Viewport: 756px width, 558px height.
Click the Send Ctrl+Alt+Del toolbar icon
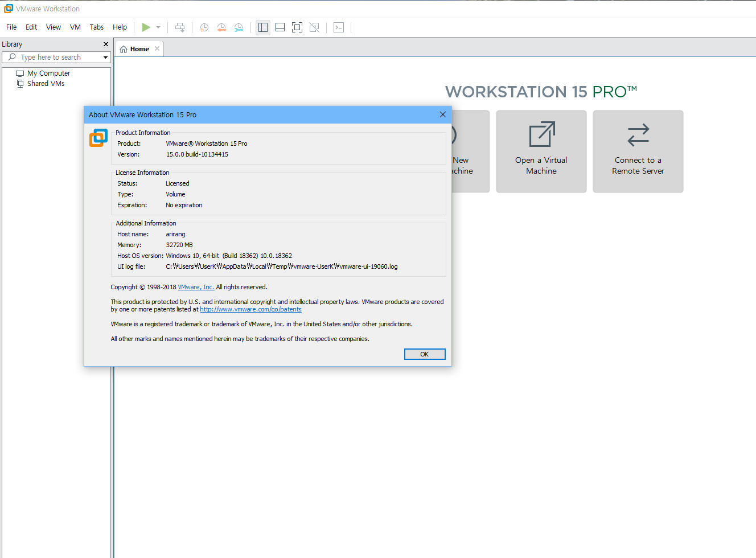click(180, 27)
